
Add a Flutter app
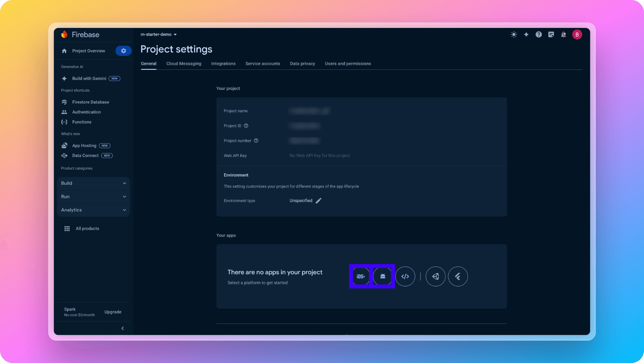tap(458, 276)
